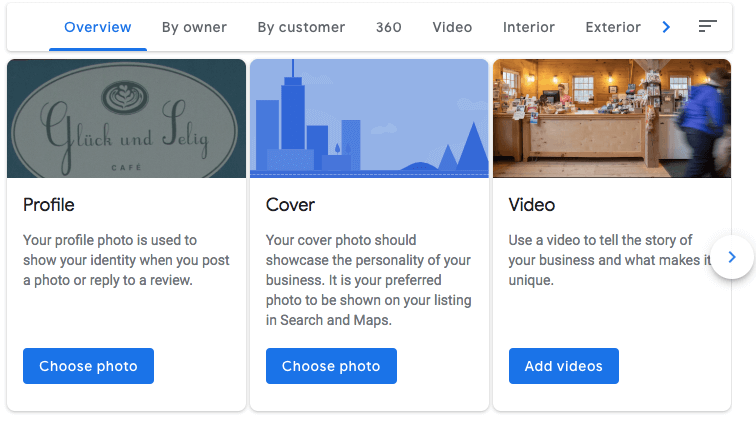View the Exterior photos tab

[x=613, y=27]
